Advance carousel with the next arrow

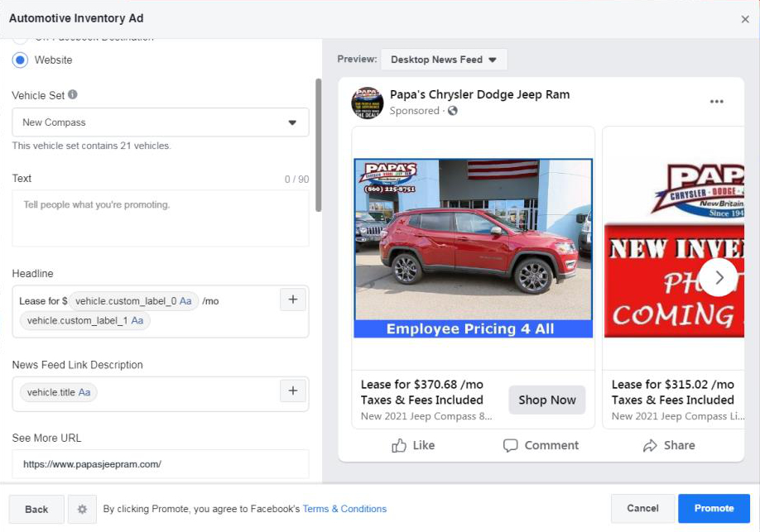(x=719, y=277)
